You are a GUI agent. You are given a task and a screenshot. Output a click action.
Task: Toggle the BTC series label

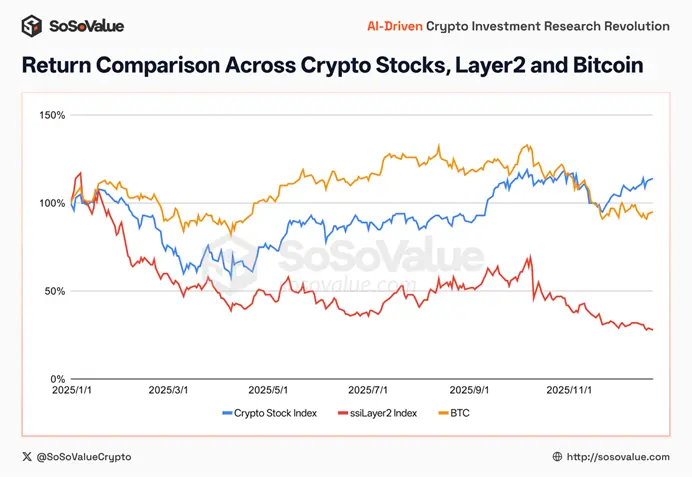pyautogui.click(x=461, y=411)
